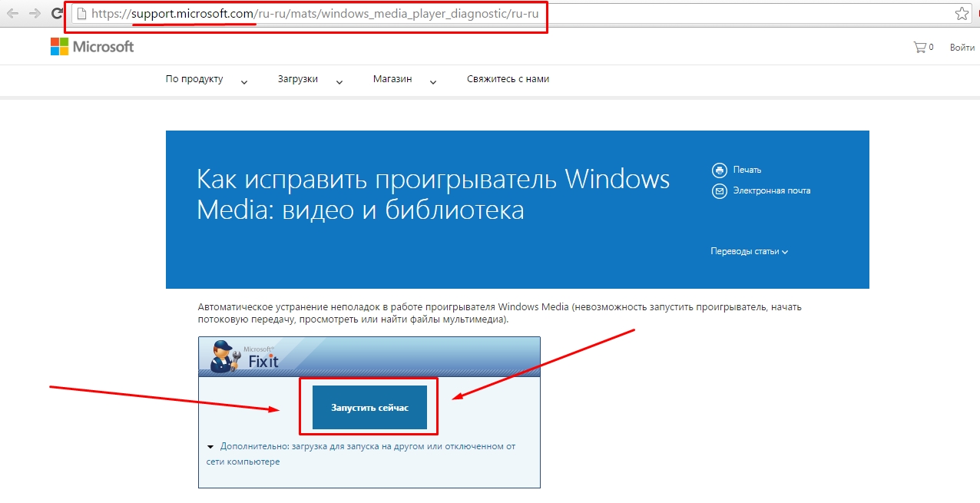Expand the Магазин dropdown chevron
Viewport: 980px width, 503px height.
[433, 82]
